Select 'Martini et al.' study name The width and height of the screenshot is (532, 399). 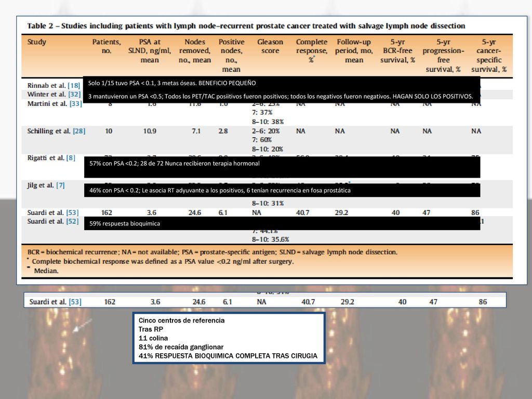47,103
